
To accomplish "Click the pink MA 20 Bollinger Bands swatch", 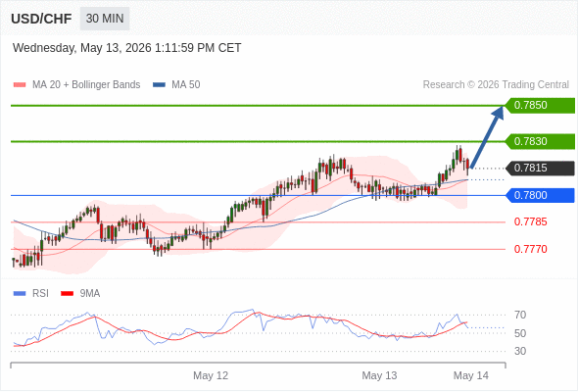I will point(20,85).
